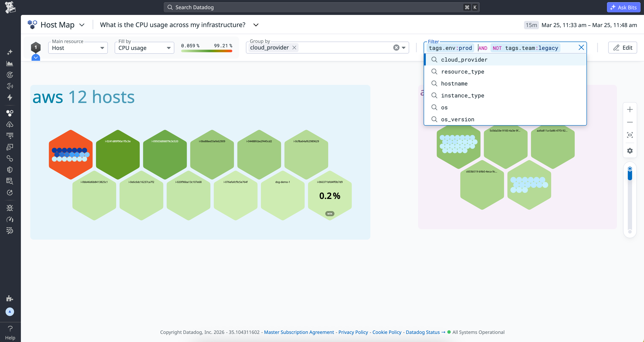644x342 pixels.
Task: Clear the filter query with X
Action: [x=581, y=48]
